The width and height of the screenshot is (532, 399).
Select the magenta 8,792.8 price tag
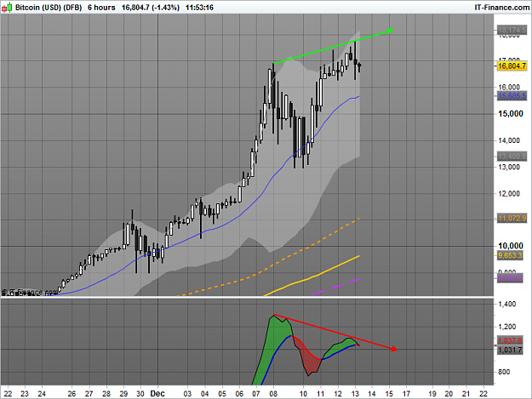pos(510,278)
